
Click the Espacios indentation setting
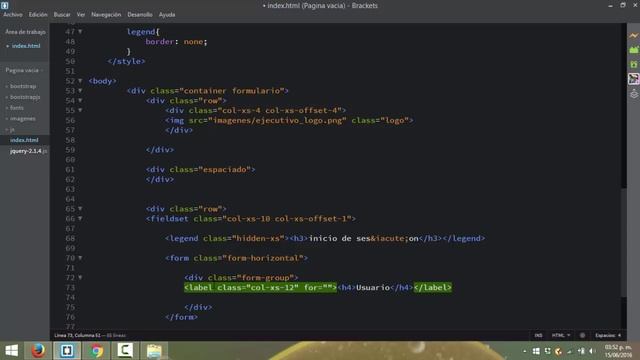[x=604, y=336]
